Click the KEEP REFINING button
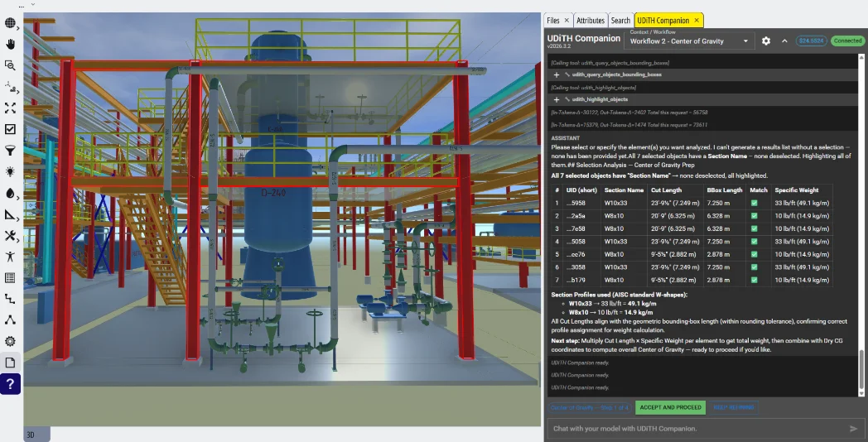Image resolution: width=868 pixels, height=442 pixels. click(x=734, y=408)
